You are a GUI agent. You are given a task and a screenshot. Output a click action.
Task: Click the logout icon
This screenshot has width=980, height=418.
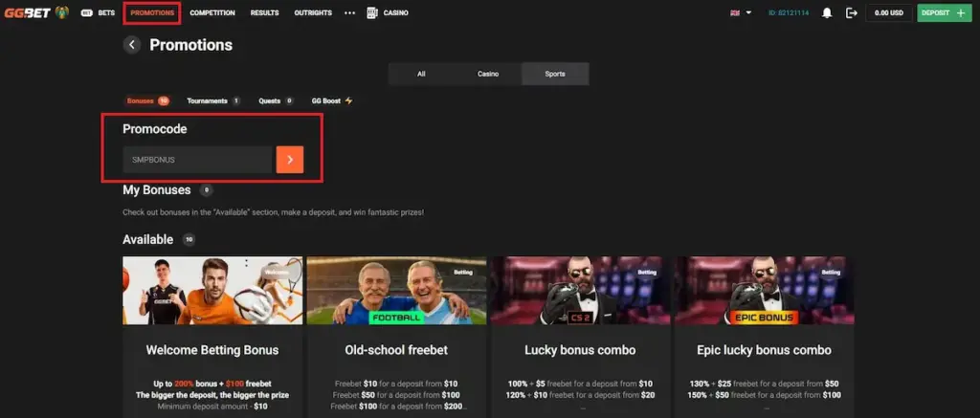[x=851, y=12]
